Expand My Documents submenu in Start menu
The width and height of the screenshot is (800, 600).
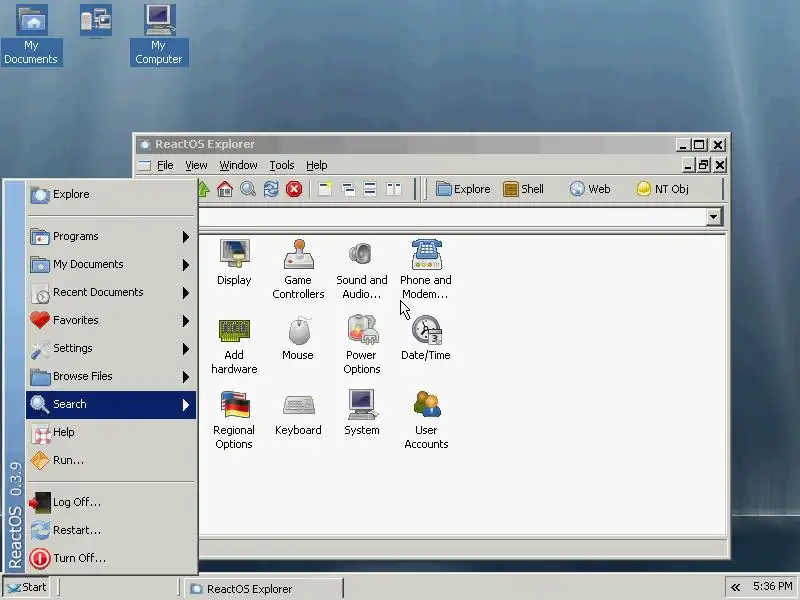pos(111,264)
